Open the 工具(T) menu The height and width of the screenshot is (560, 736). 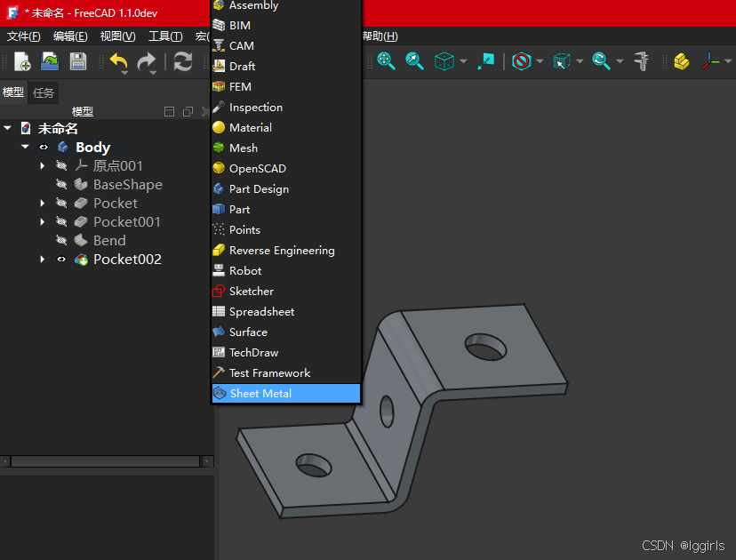(165, 36)
